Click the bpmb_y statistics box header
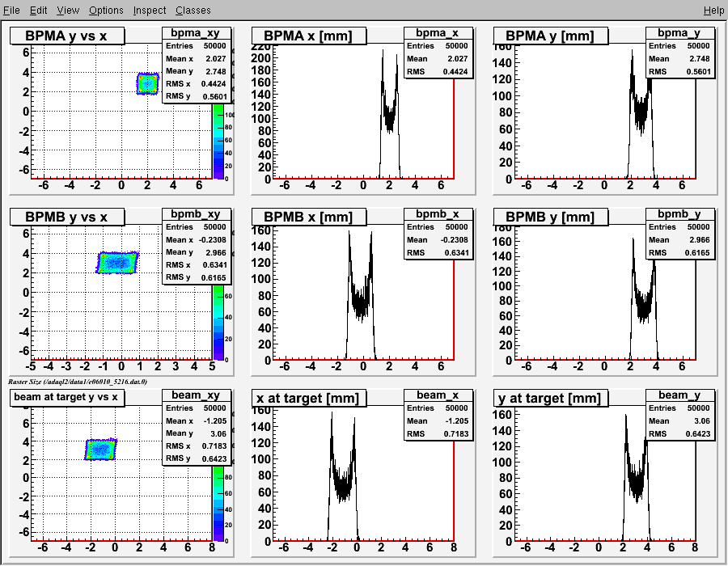728x566 pixels. pos(679,214)
